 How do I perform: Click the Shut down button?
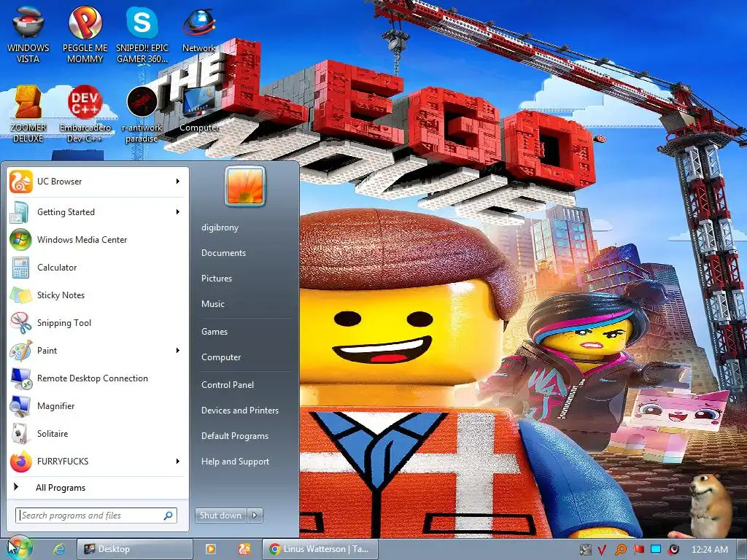(x=221, y=516)
